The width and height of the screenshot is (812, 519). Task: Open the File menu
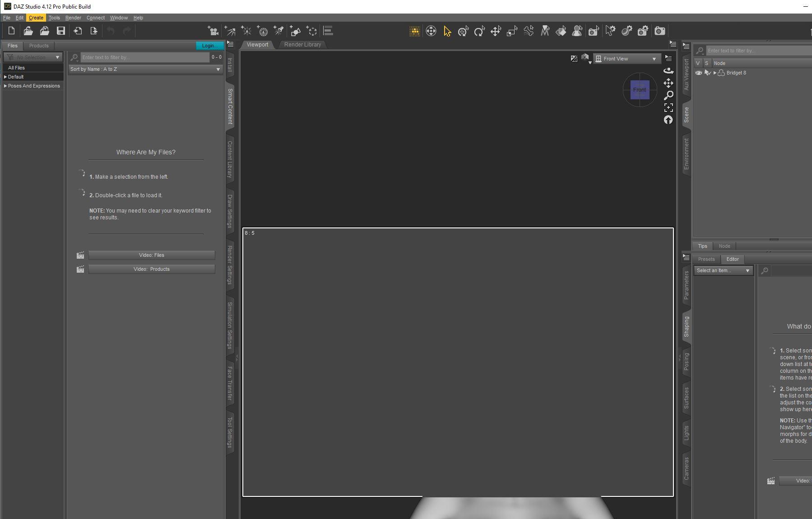[x=7, y=18]
